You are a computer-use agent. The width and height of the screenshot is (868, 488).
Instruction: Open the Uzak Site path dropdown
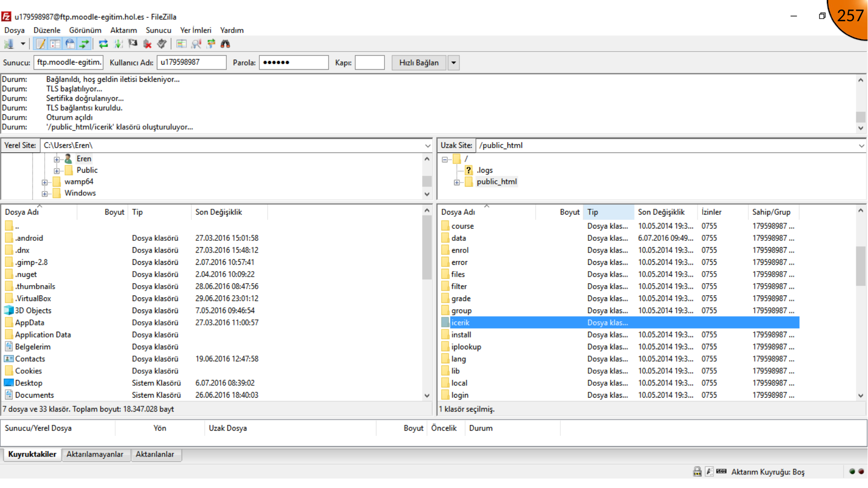tap(861, 145)
